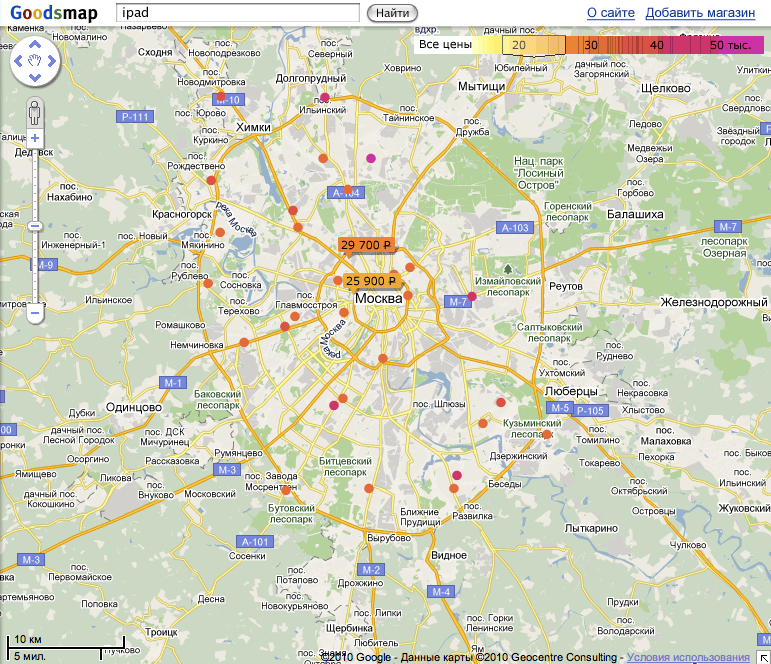Select the 40 thousand price range on legend
The height and width of the screenshot is (664, 771).
pos(656,45)
